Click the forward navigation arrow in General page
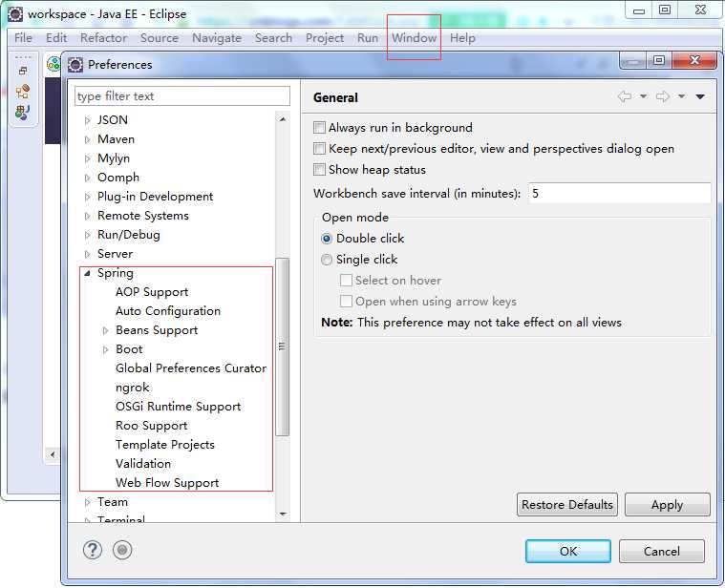Image resolution: width=725 pixels, height=588 pixels. pos(663,96)
